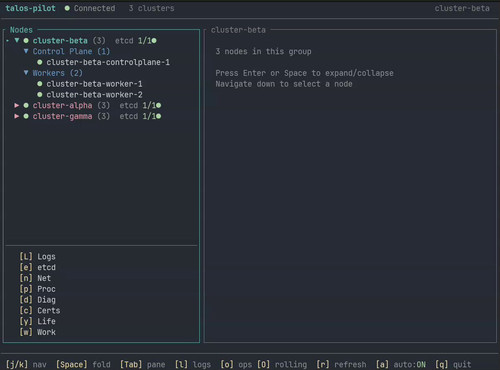Click the Control Plane (1) group label
500x370 pixels.
click(71, 51)
